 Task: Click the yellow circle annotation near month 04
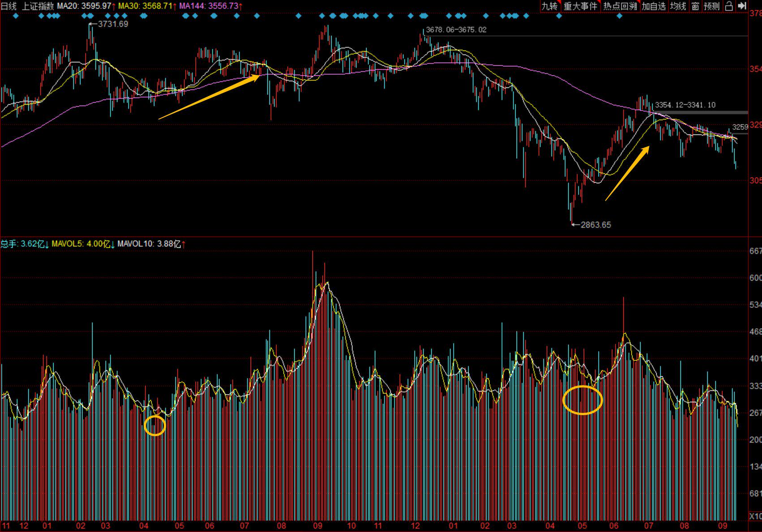pos(155,425)
